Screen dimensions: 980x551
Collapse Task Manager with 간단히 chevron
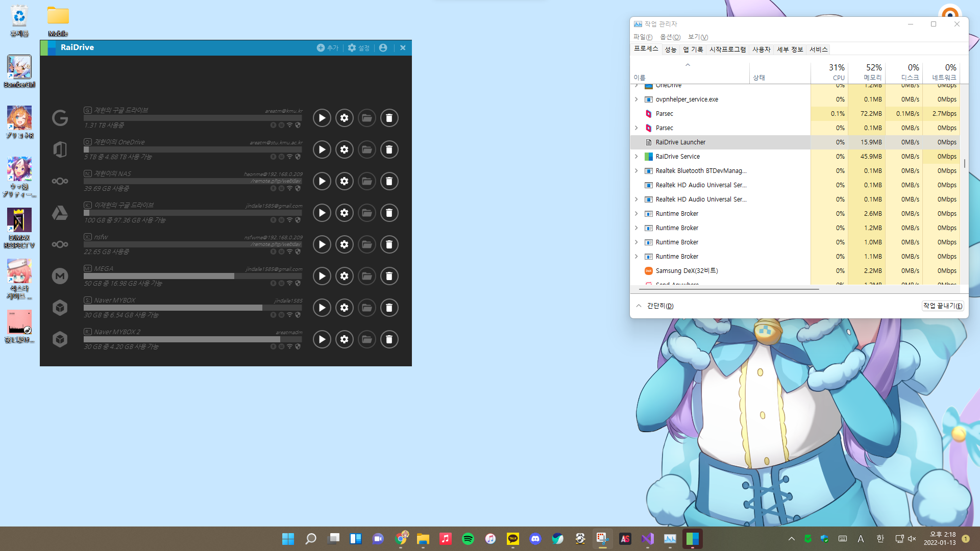(639, 306)
